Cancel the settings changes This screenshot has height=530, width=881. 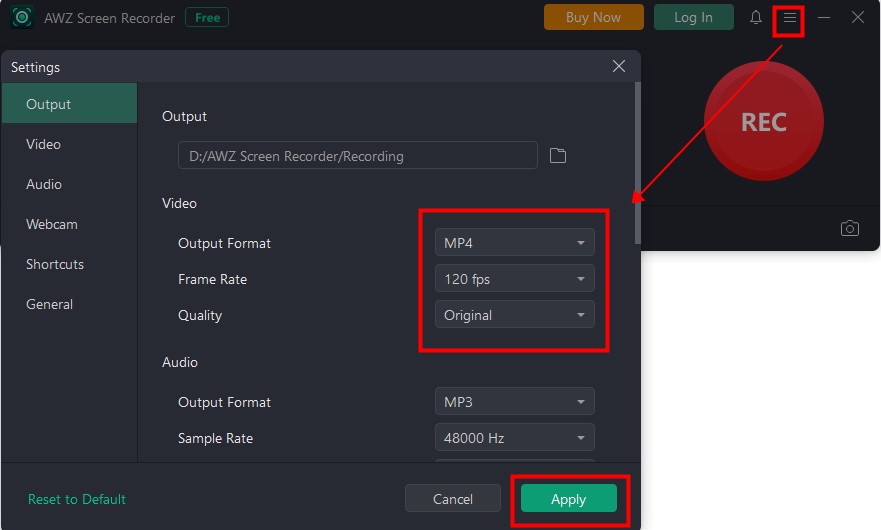[x=452, y=499]
